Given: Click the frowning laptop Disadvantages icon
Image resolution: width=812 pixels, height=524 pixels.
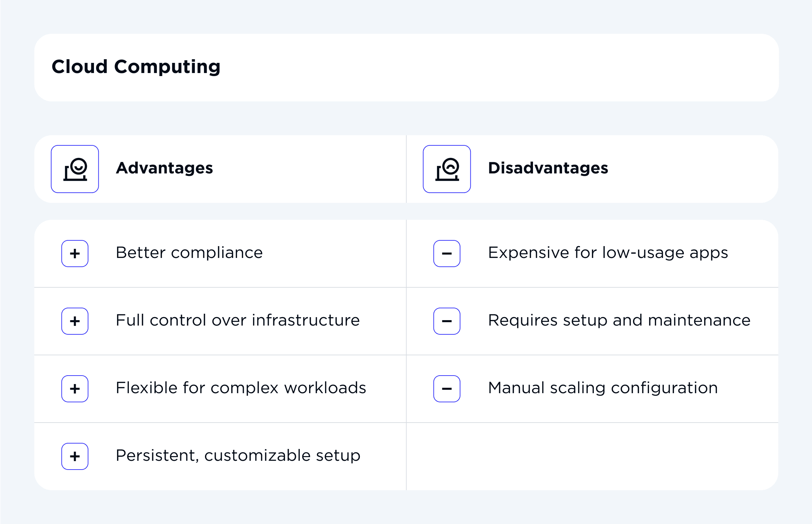Looking at the screenshot, I should [x=447, y=169].
